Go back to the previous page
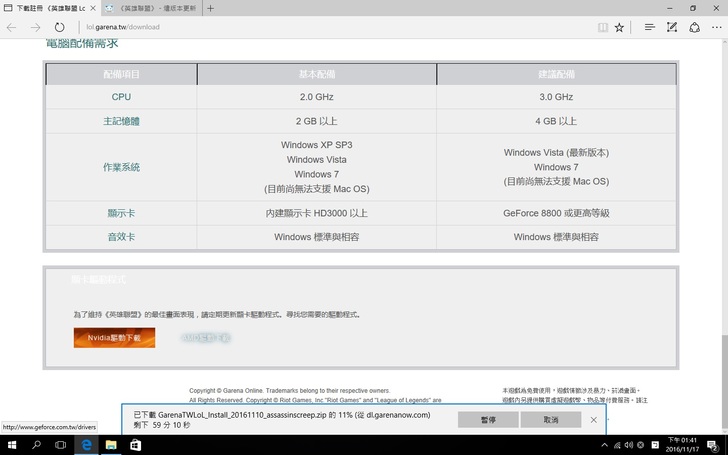 pyautogui.click(x=12, y=27)
